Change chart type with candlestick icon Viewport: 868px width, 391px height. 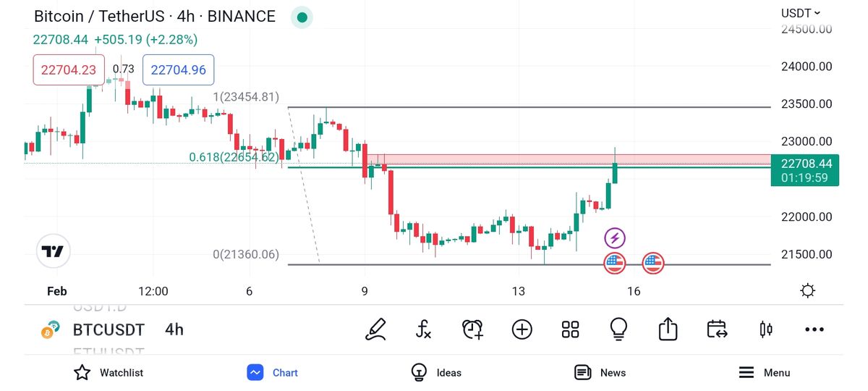coord(765,329)
